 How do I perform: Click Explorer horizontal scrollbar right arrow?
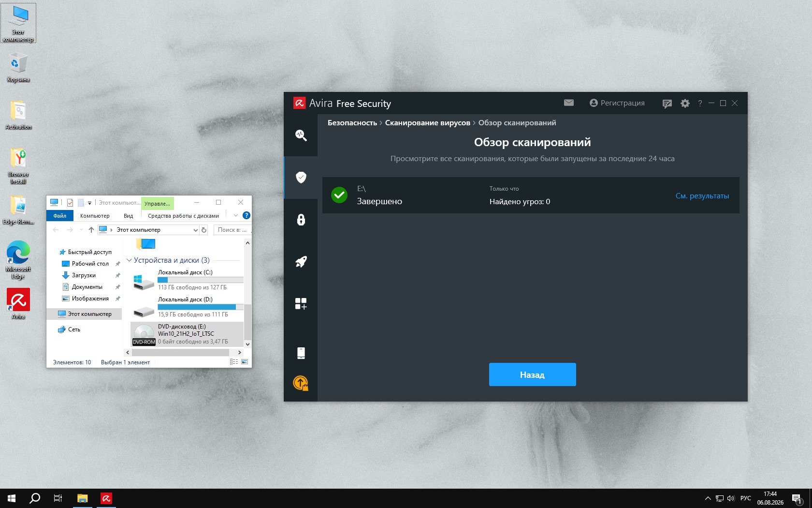point(239,353)
